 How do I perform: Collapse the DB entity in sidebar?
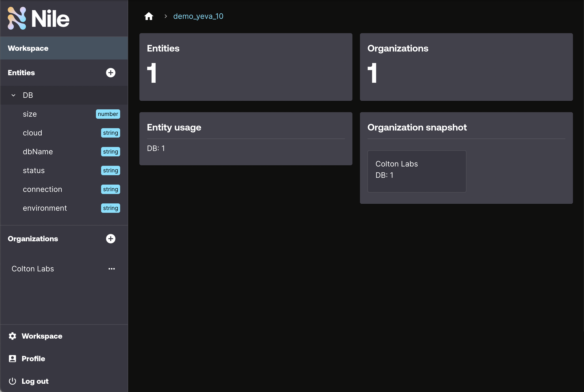click(x=13, y=95)
